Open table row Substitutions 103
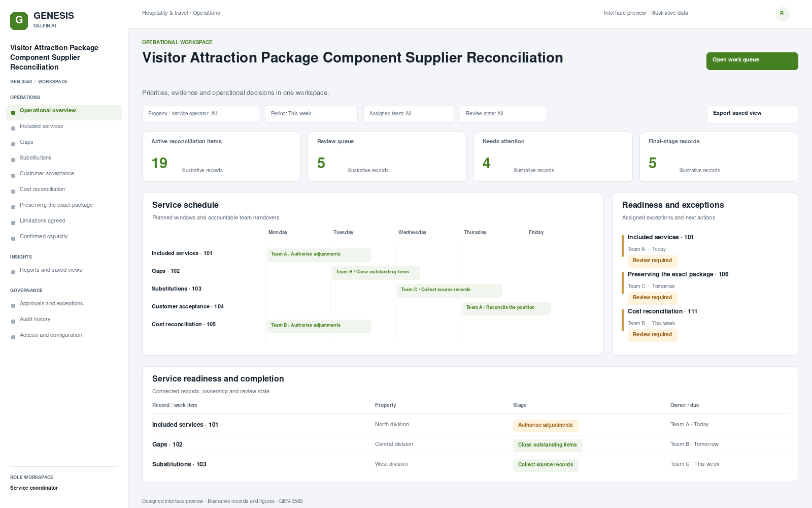This screenshot has width=812, height=508. [x=470, y=465]
